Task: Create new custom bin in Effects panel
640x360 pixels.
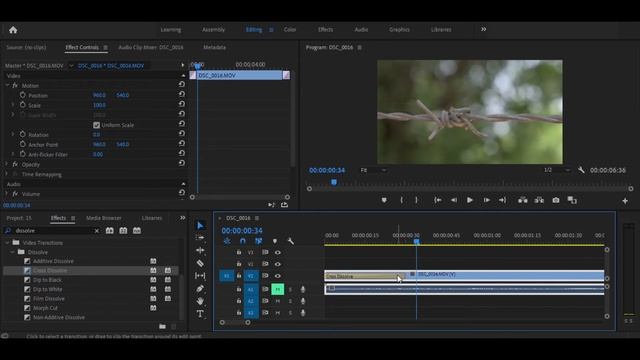Action: [x=162, y=326]
